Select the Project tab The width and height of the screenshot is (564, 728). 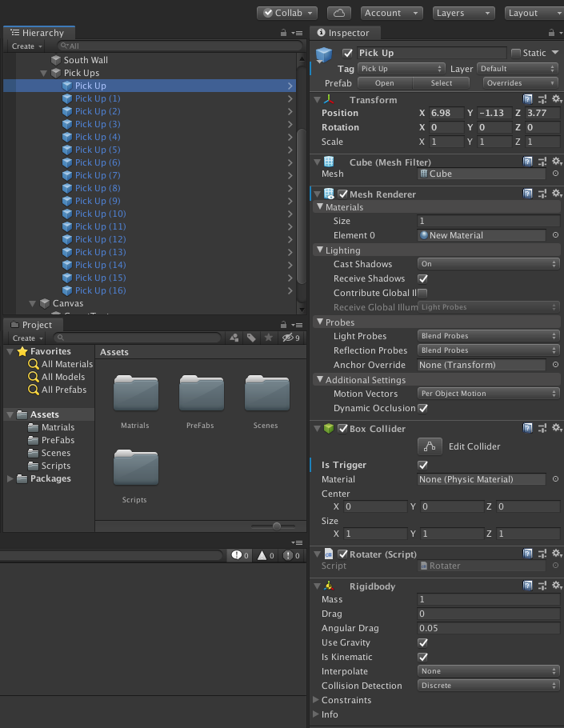31,325
